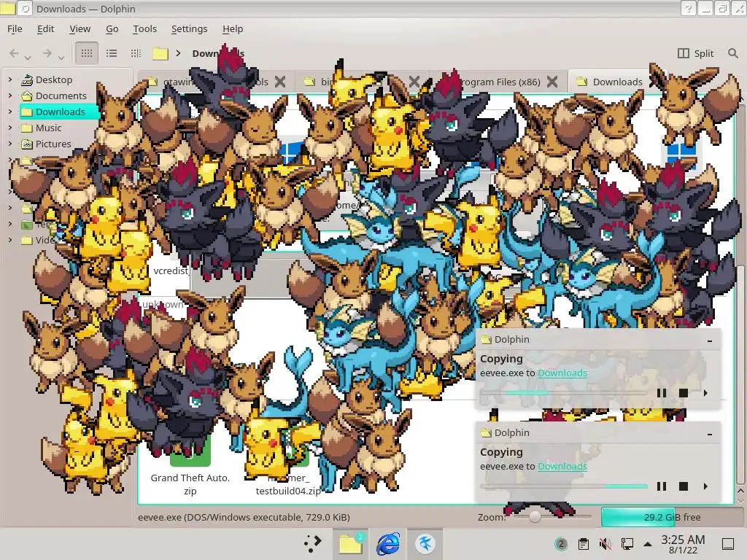Open the Settings menu
Image resolution: width=747 pixels, height=560 pixels.
189,29
